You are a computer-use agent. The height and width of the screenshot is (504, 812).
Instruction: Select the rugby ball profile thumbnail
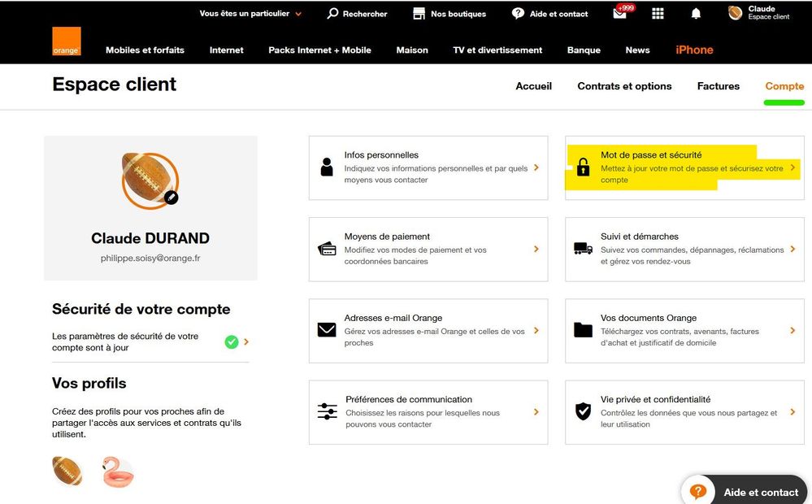[67, 471]
